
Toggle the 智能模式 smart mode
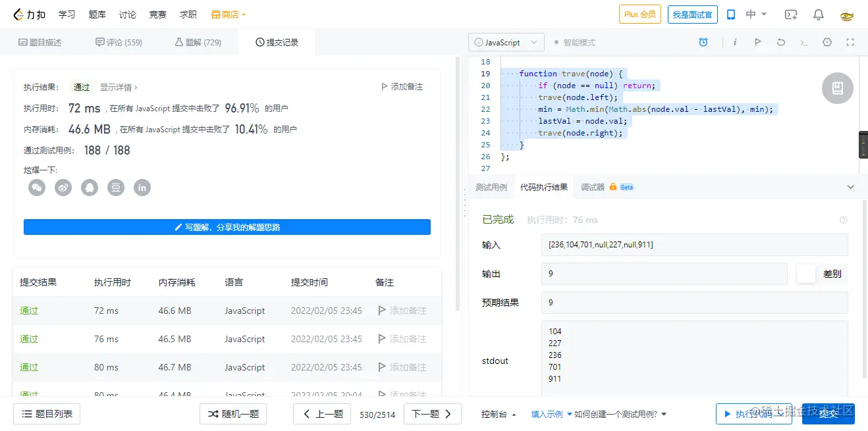tap(575, 42)
